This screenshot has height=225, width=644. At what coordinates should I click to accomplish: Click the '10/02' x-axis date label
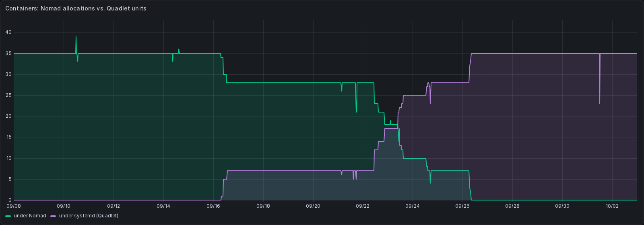[x=612, y=206]
